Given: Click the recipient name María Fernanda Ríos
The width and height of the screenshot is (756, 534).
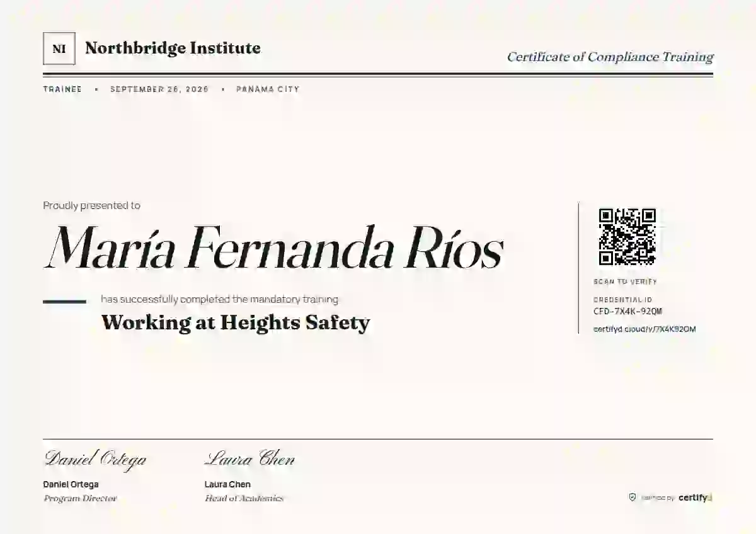Looking at the screenshot, I should coord(273,247).
